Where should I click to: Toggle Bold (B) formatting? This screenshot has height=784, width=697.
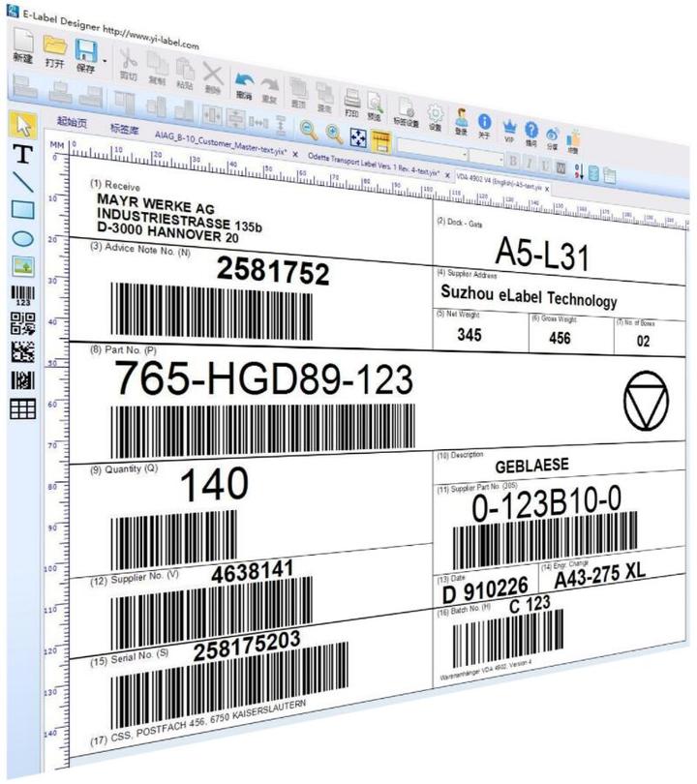click(513, 161)
